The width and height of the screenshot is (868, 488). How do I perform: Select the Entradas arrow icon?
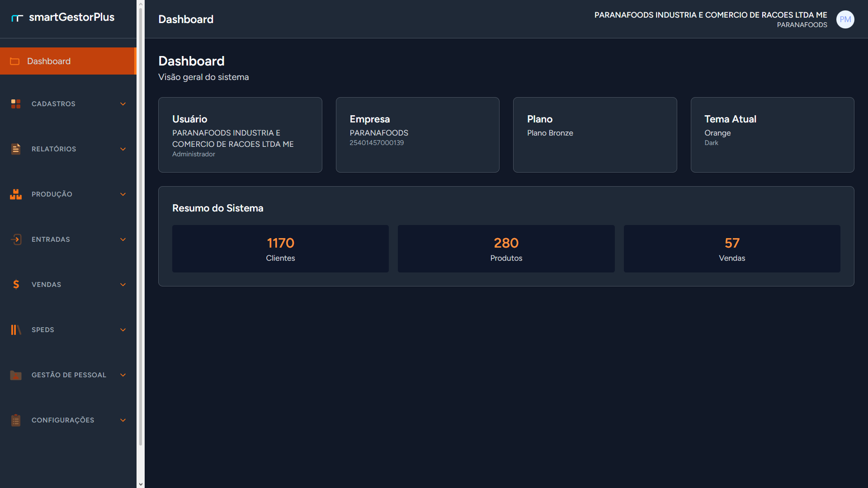click(x=16, y=239)
